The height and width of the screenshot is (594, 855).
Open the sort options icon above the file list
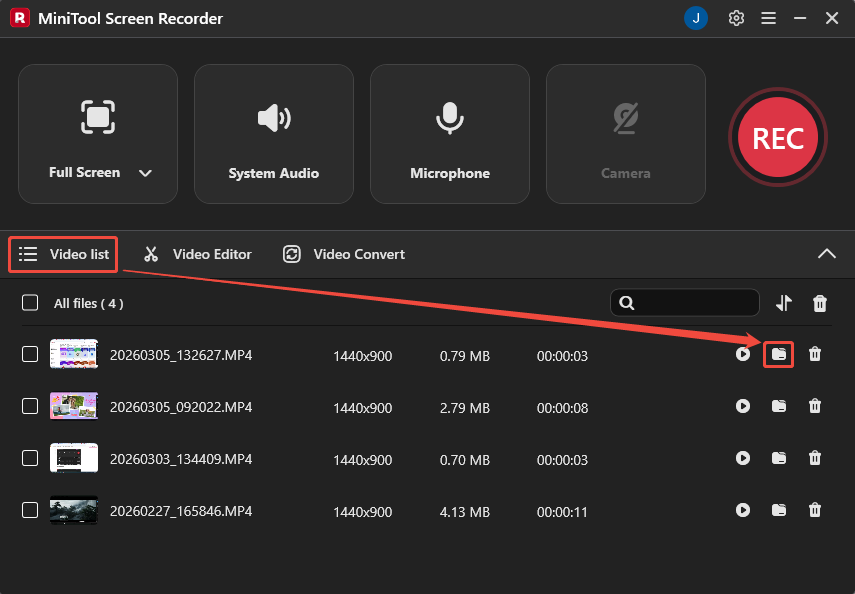click(784, 302)
